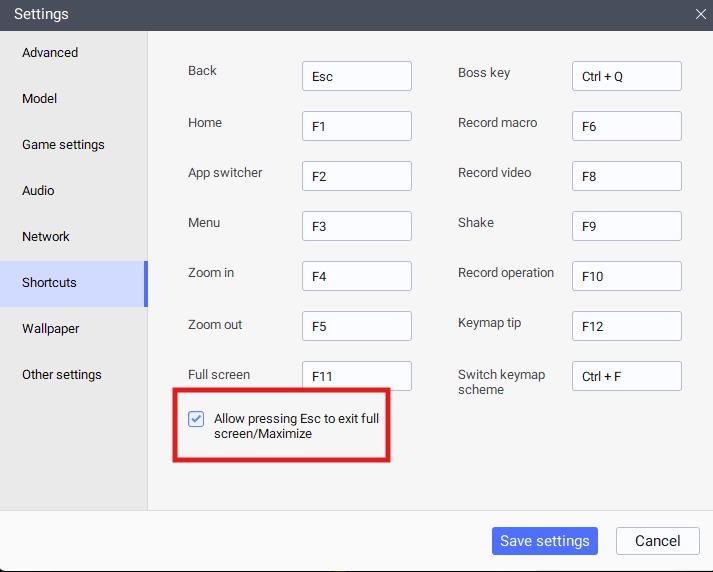Click the App switcher label text
The width and height of the screenshot is (713, 572).
coord(225,173)
